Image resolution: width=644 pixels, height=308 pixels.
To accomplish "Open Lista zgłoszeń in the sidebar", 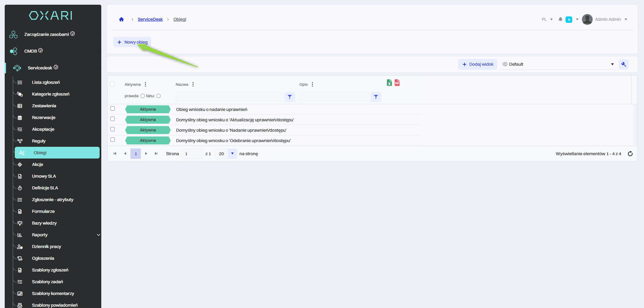I will 46,82.
